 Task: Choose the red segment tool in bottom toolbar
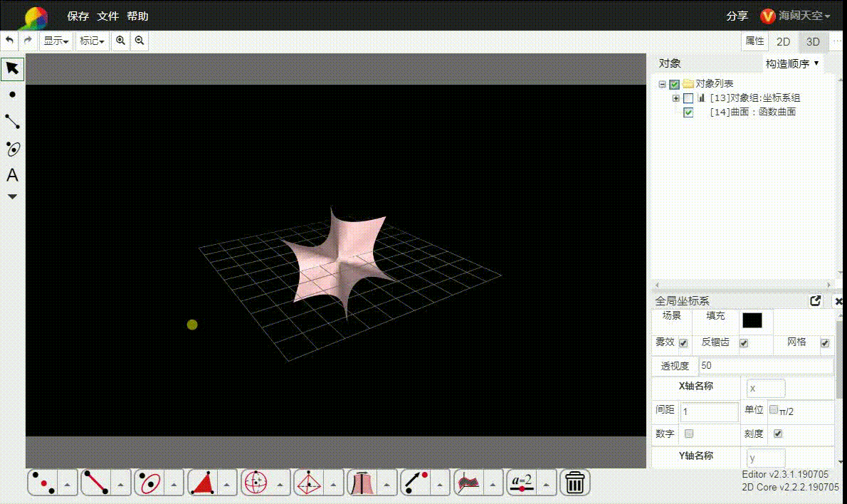point(96,483)
